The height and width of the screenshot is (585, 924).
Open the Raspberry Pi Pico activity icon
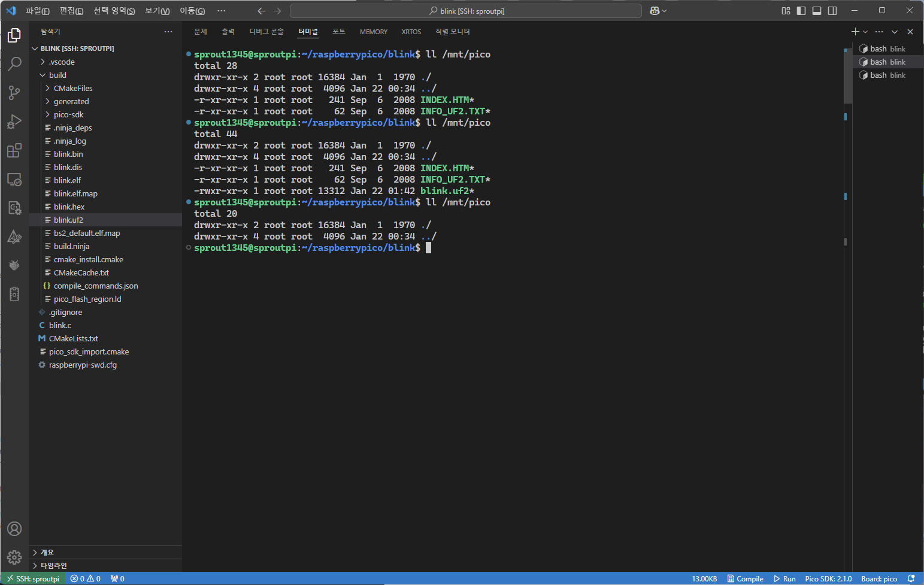click(14, 265)
